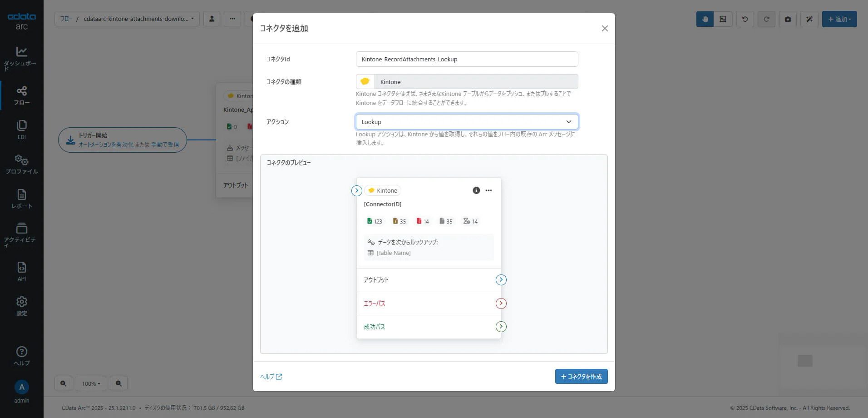Click the admin user avatar
Image resolution: width=868 pixels, height=418 pixels.
(x=21, y=387)
